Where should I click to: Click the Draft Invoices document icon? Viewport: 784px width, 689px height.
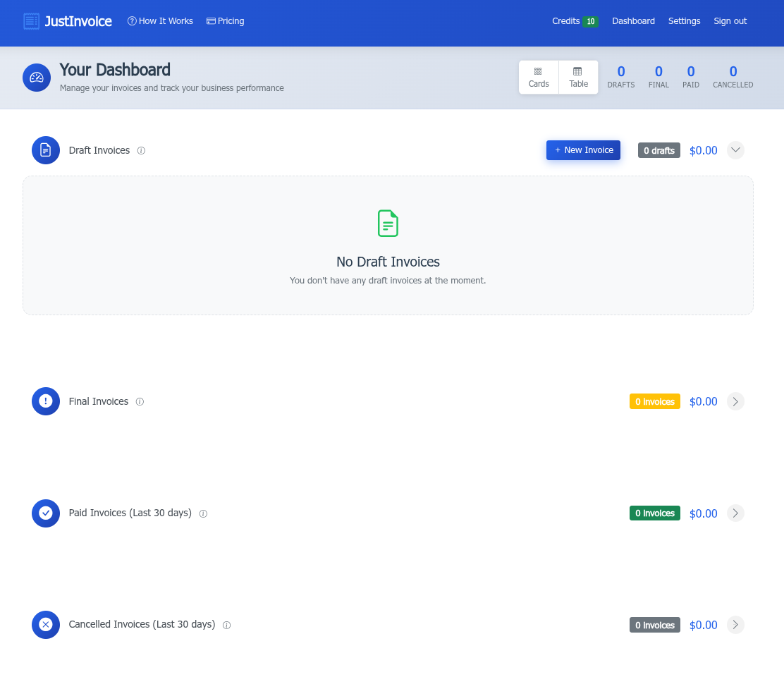coord(46,150)
